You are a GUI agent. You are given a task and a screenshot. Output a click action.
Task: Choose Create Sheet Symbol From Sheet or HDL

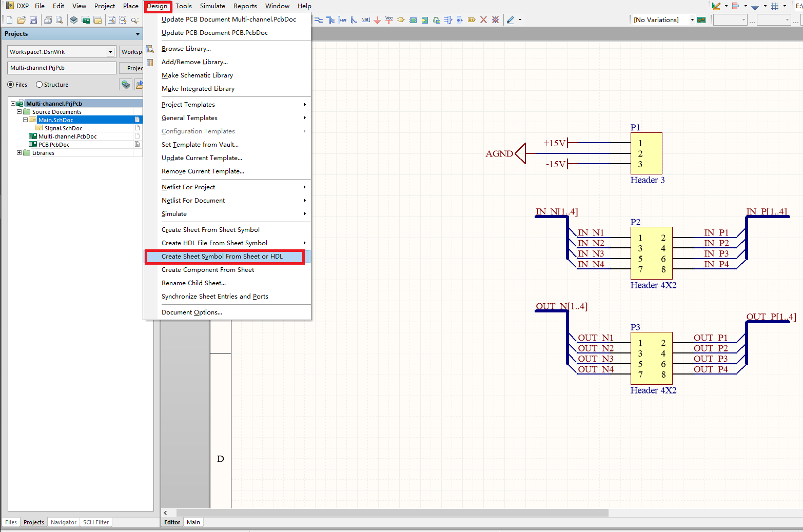point(222,257)
